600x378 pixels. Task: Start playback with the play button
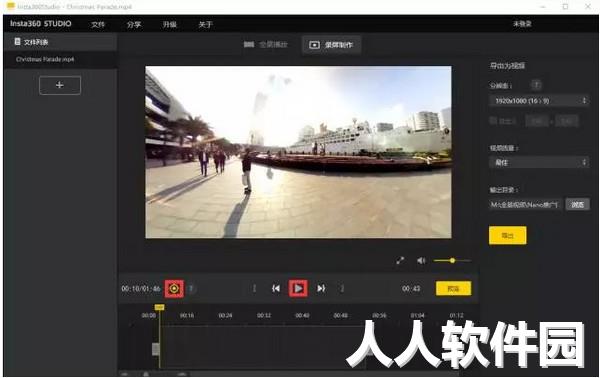(x=298, y=288)
